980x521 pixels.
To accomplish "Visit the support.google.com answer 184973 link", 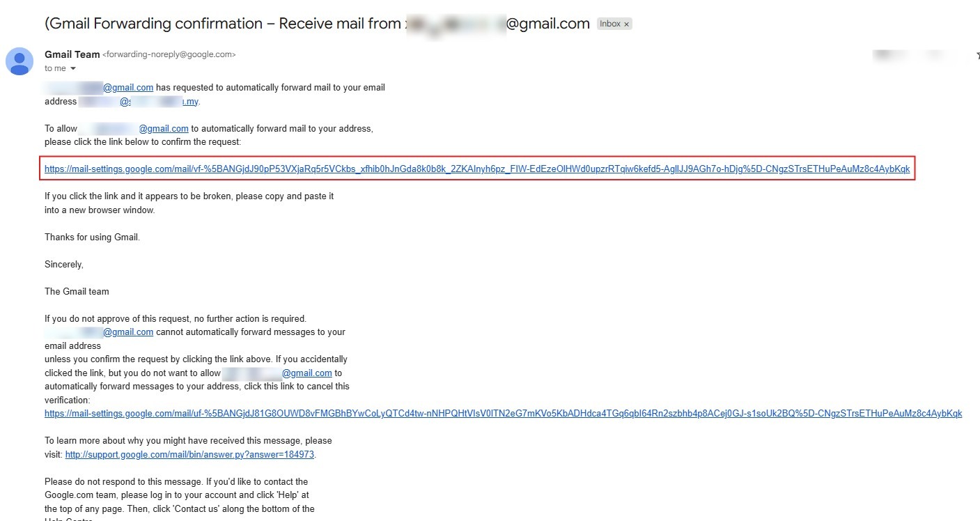I will point(189,455).
